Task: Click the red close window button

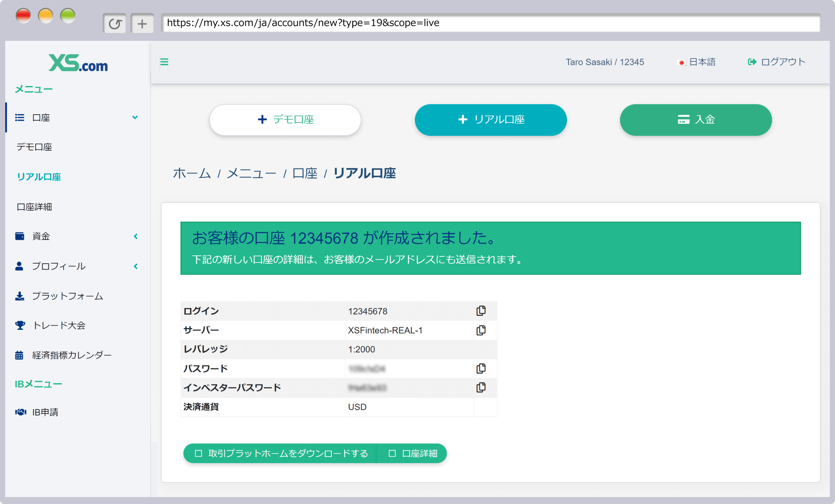Action: [x=23, y=16]
